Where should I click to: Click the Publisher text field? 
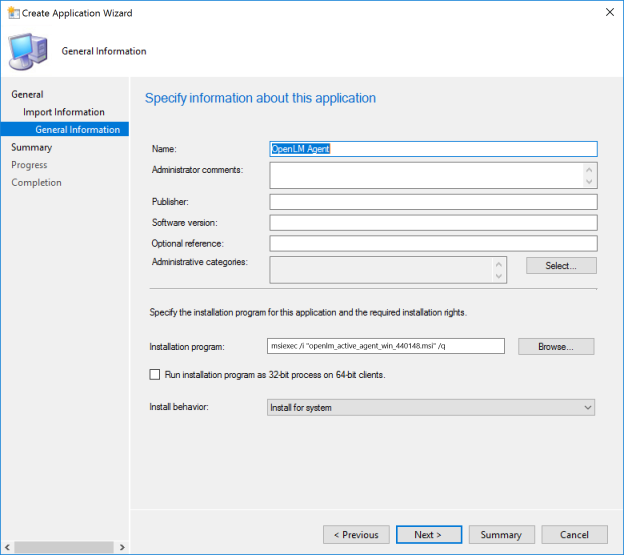[432, 202]
